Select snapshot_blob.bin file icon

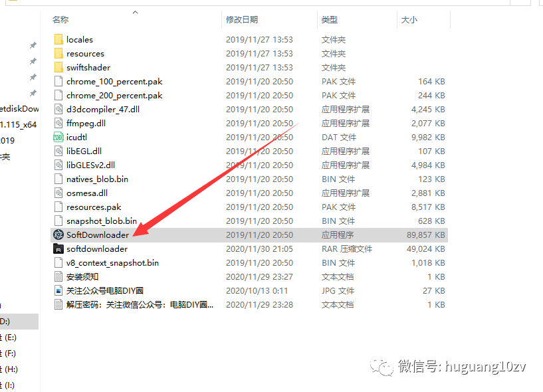[58, 221]
